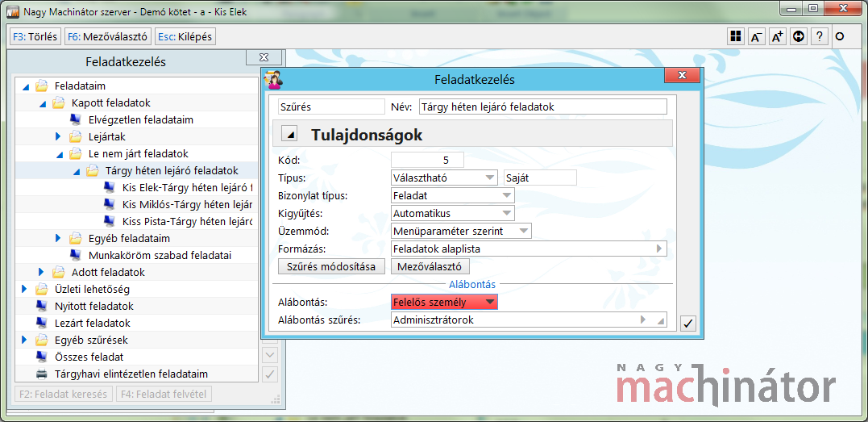Open Alábontás dropdown Felelős személy
The width and height of the screenshot is (868, 422).
(444, 303)
